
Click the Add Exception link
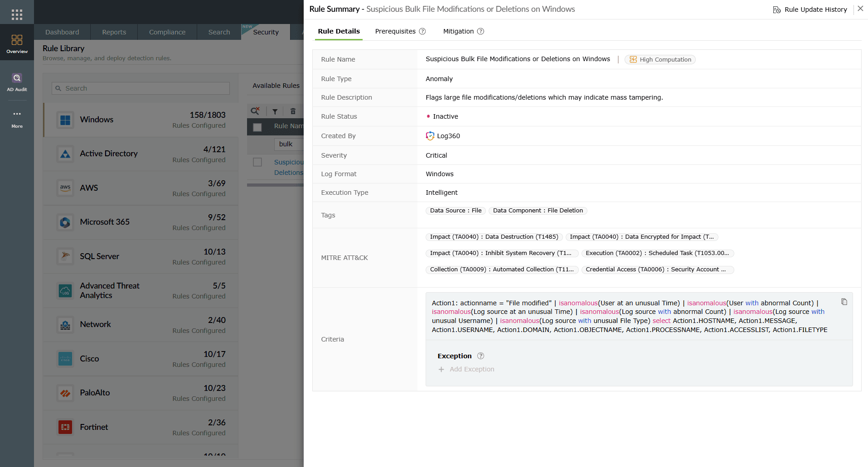click(x=472, y=369)
